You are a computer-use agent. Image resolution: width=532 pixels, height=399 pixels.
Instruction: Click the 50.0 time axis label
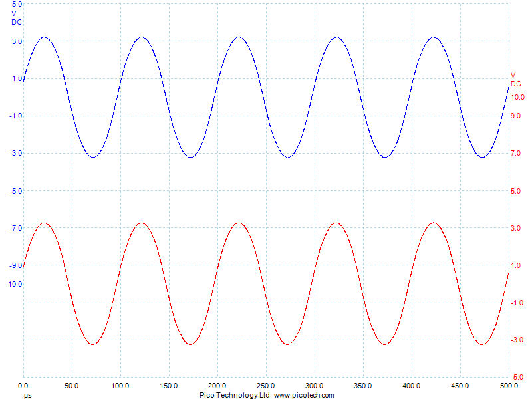(72, 386)
